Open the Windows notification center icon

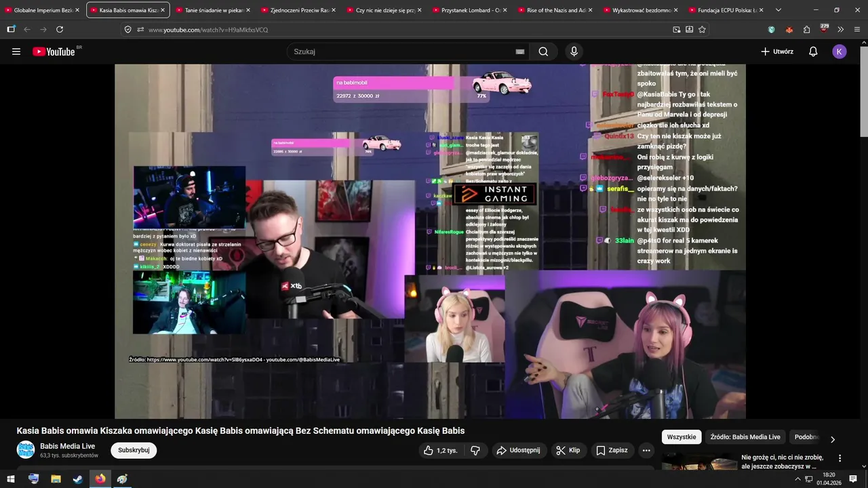pyautogui.click(x=853, y=479)
